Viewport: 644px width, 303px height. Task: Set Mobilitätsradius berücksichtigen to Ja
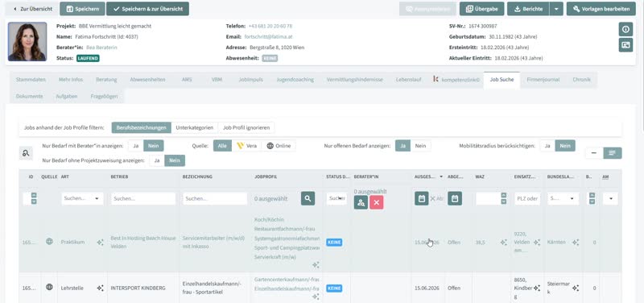(x=547, y=146)
